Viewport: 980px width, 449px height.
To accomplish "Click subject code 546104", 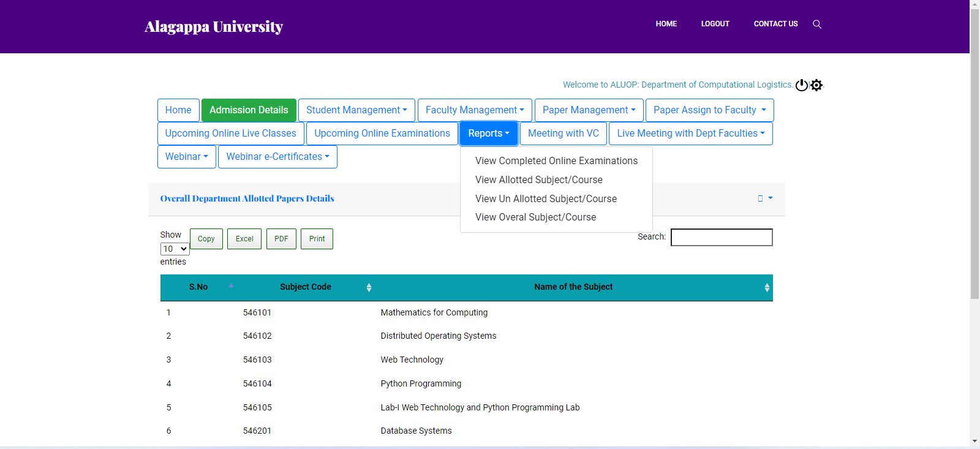I will [257, 383].
